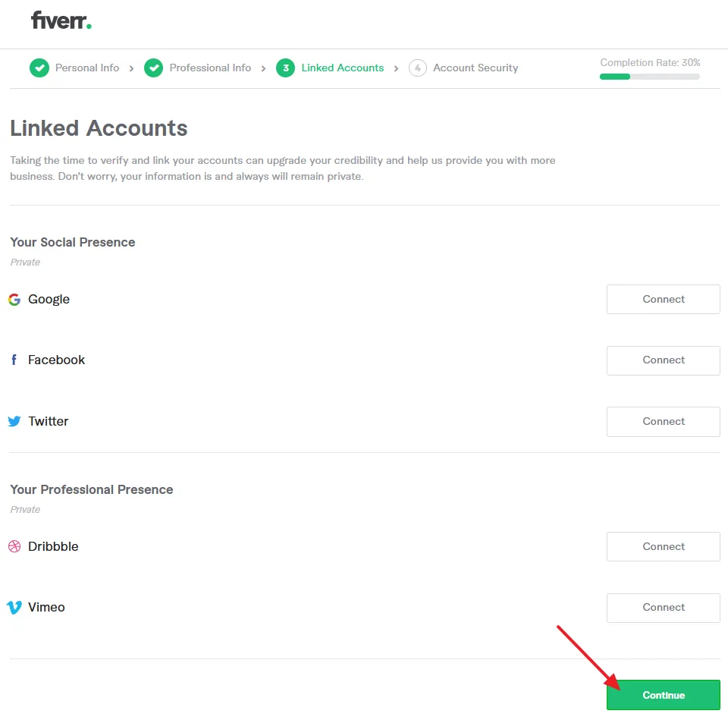Open the Linked Accounts step
This screenshot has width=728, height=720.
click(343, 68)
